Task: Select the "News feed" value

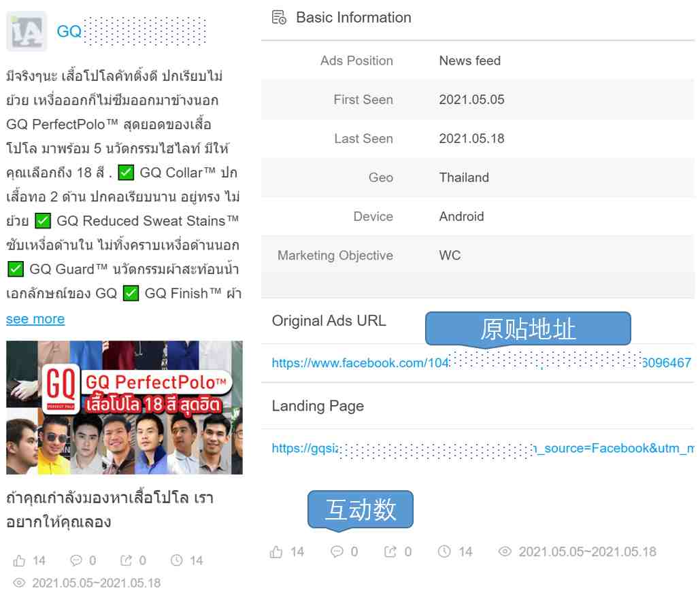Action: [x=470, y=61]
